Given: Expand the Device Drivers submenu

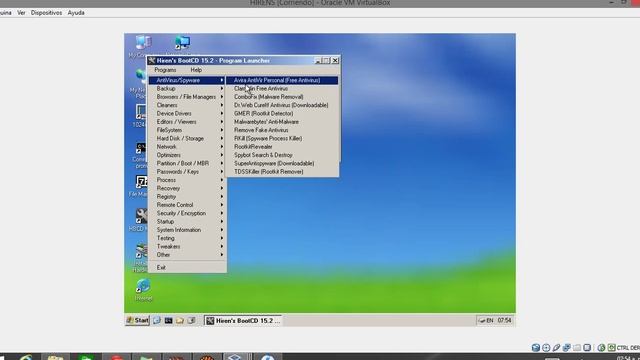Looking at the screenshot, I should 187,113.
